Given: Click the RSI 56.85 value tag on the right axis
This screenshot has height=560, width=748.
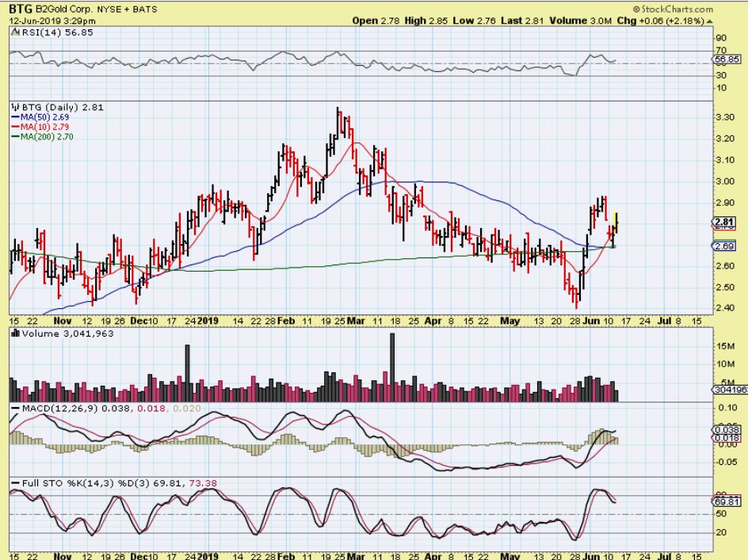Looking at the screenshot, I should pyautogui.click(x=726, y=59).
